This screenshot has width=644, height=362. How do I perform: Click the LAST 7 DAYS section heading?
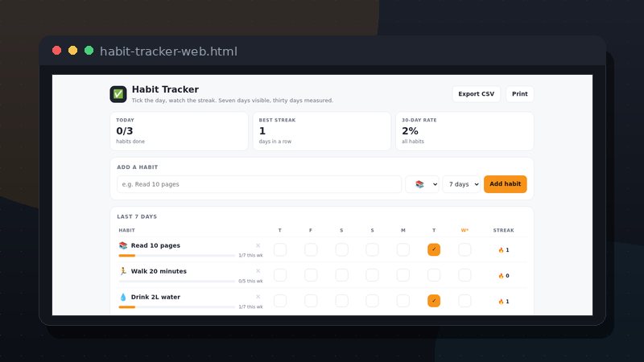(x=137, y=216)
